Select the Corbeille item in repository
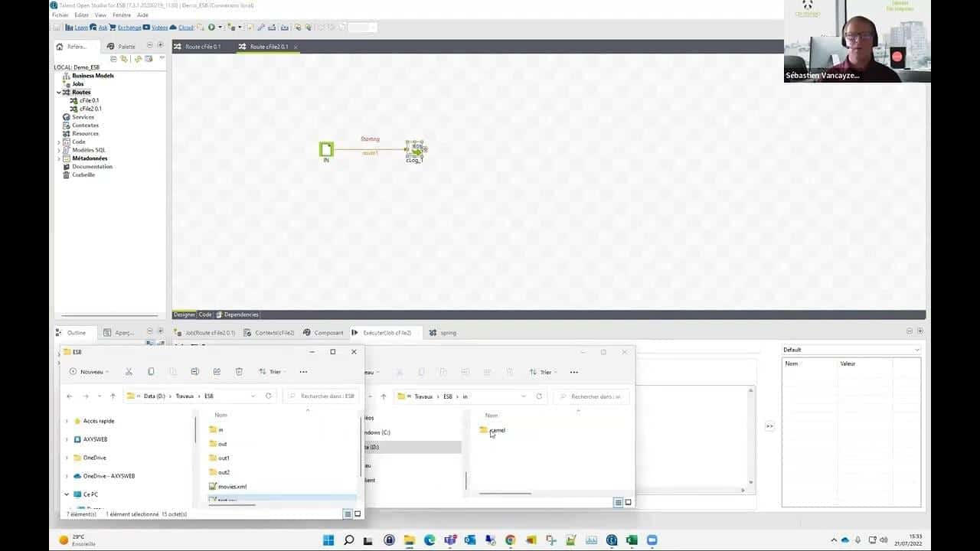The width and height of the screenshot is (980, 551). (x=79, y=175)
